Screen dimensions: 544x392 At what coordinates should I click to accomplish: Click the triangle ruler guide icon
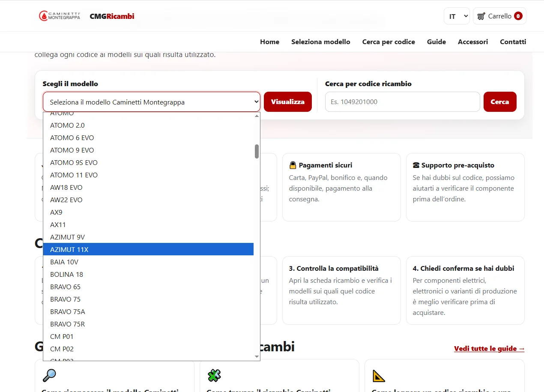[379, 375]
